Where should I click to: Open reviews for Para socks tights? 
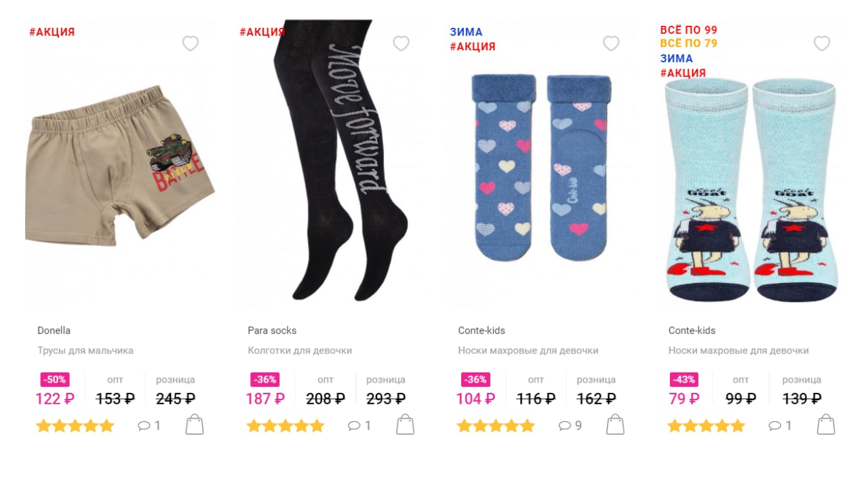(x=359, y=426)
